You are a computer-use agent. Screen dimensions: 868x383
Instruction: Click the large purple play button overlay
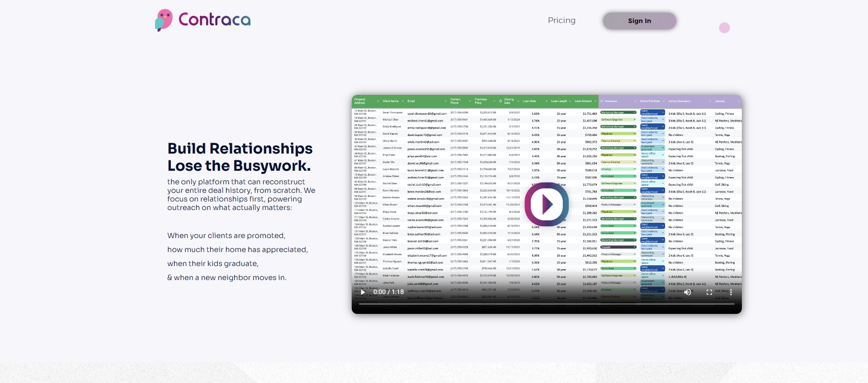tap(547, 204)
